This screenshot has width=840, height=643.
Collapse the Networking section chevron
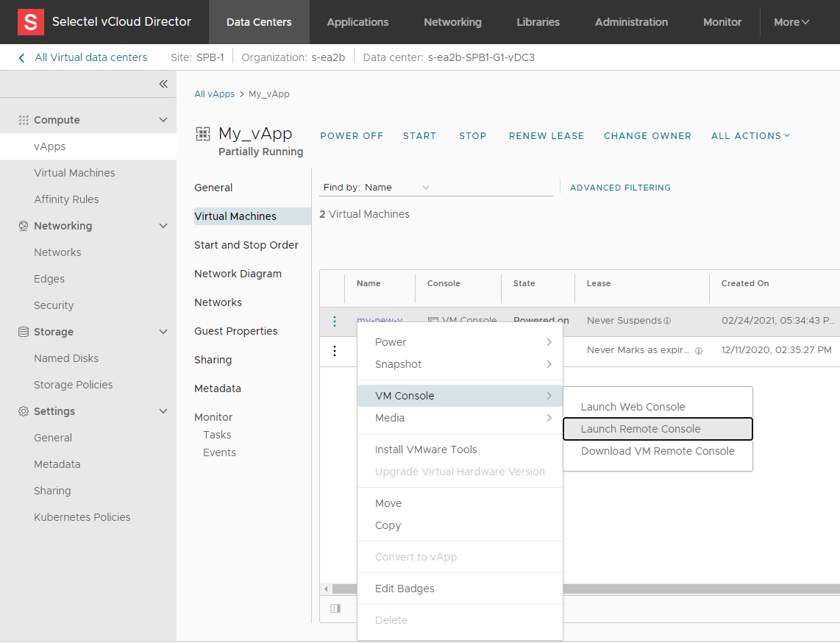pos(163,226)
